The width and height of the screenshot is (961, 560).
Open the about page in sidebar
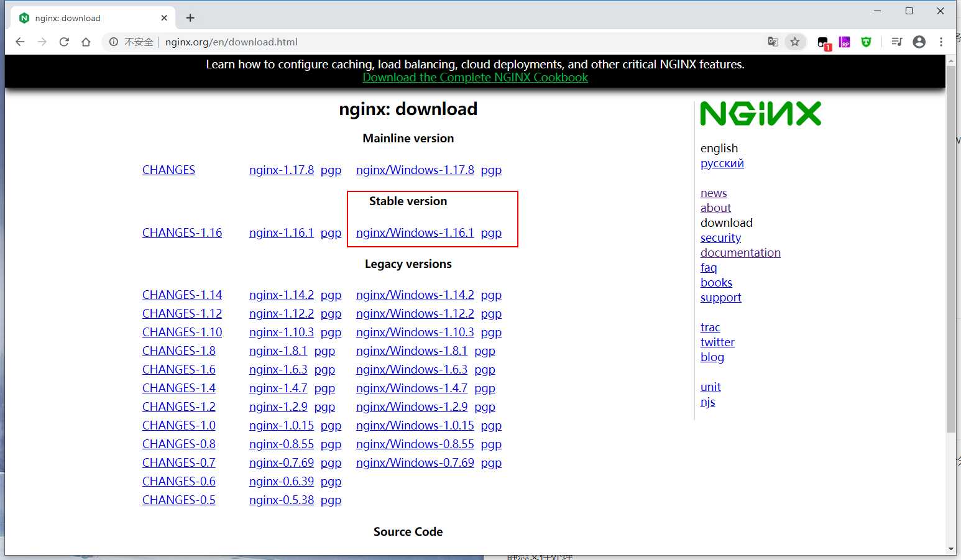coord(715,208)
